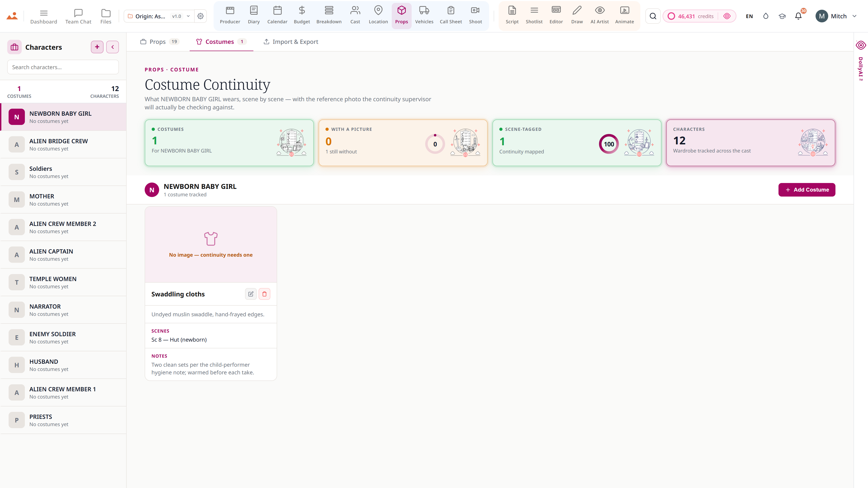Toggle credits visibility eye icon
868x488 pixels.
coord(727,16)
